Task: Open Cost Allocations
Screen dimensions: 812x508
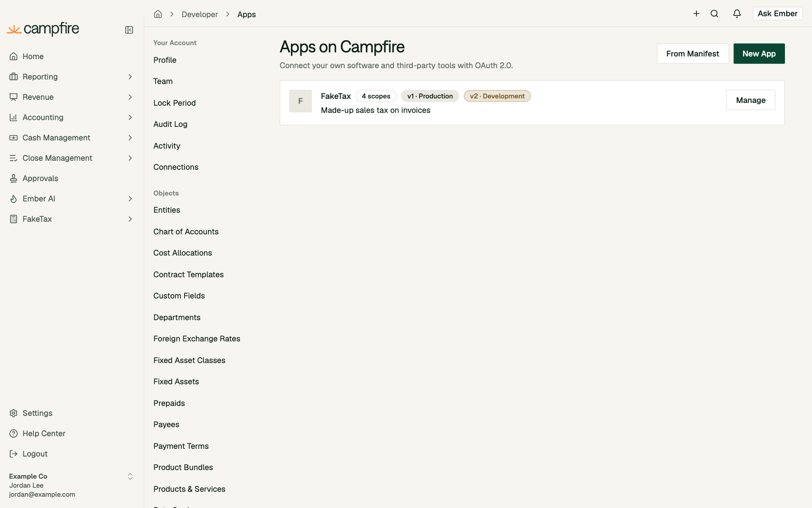Action: (182, 253)
